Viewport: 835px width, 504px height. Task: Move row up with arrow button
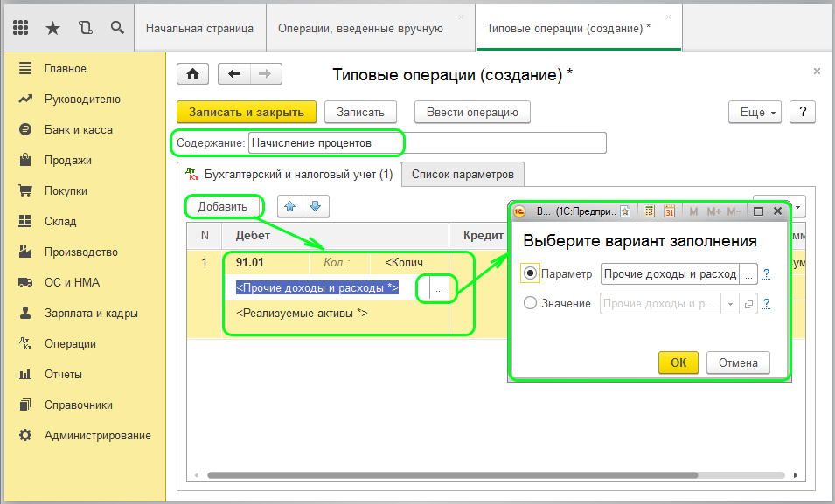290,206
